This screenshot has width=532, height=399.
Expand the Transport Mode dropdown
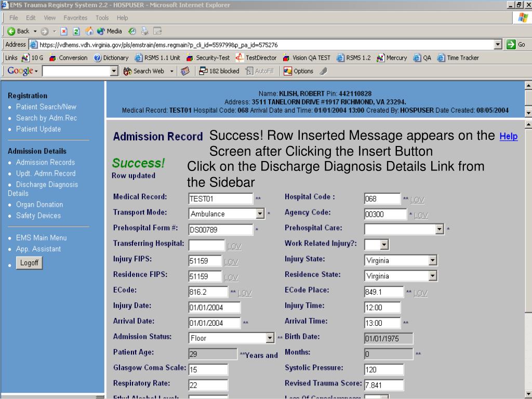click(260, 214)
